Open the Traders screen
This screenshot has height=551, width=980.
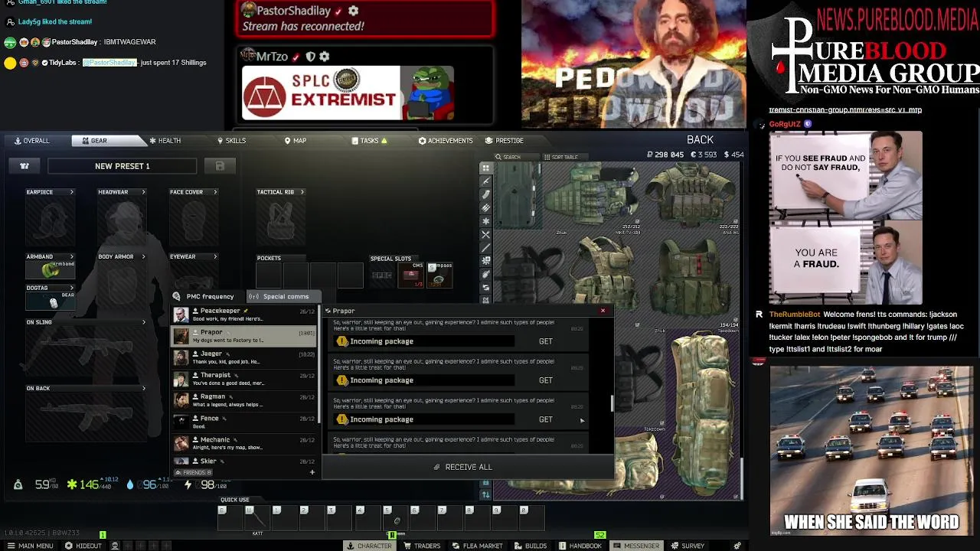click(422, 546)
